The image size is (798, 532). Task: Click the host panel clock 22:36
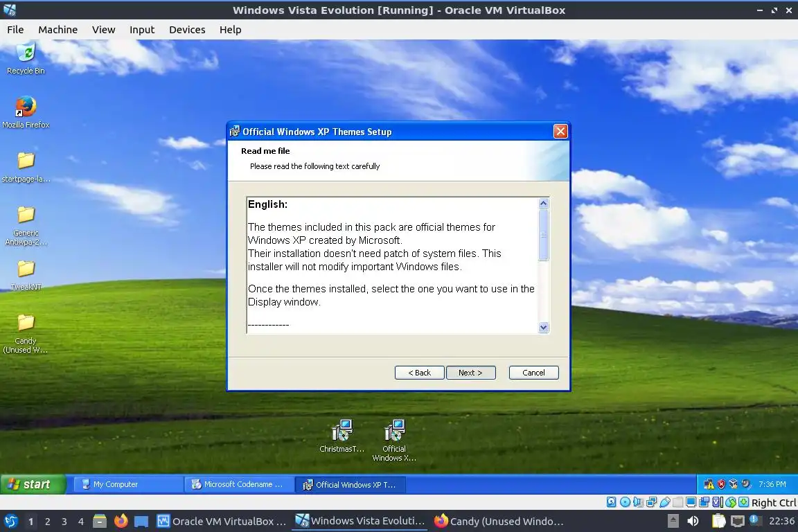[781, 521]
